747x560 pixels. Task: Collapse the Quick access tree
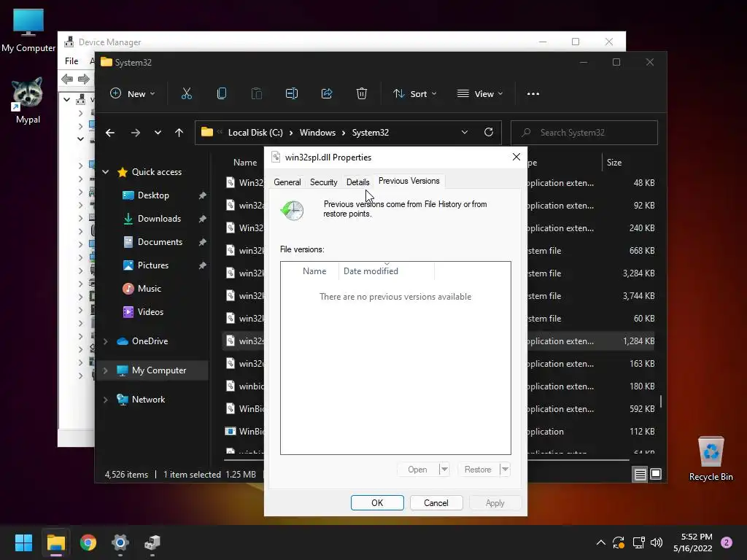tap(106, 172)
